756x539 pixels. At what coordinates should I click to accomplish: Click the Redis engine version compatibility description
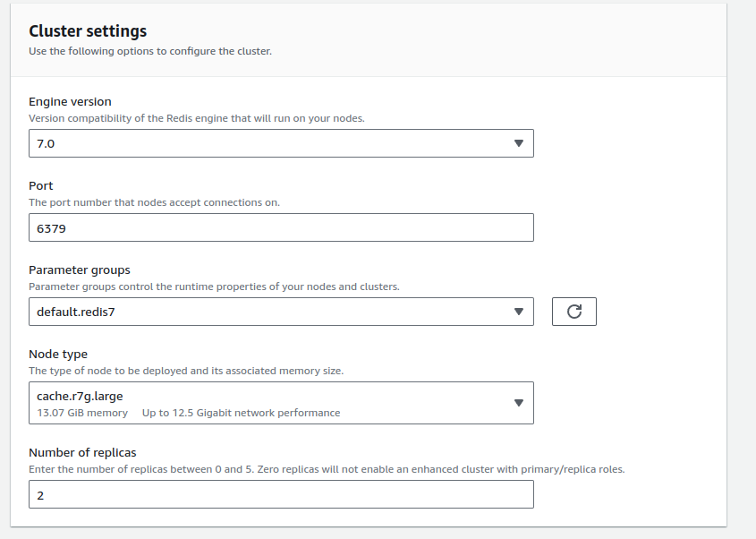point(196,118)
